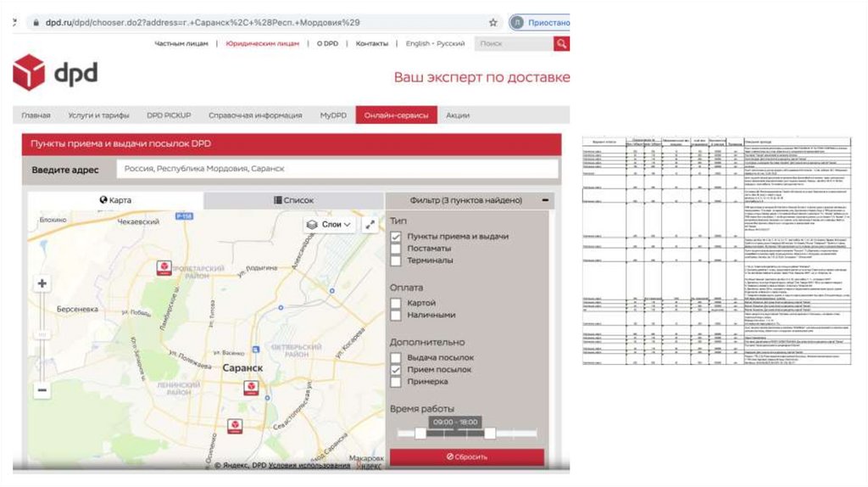Enable the Постаматы checkbox
Viewport: 868px width, 487px height.
(x=396, y=249)
